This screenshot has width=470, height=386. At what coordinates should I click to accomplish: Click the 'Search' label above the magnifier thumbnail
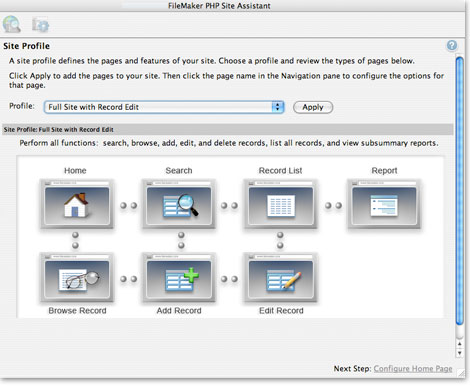179,170
